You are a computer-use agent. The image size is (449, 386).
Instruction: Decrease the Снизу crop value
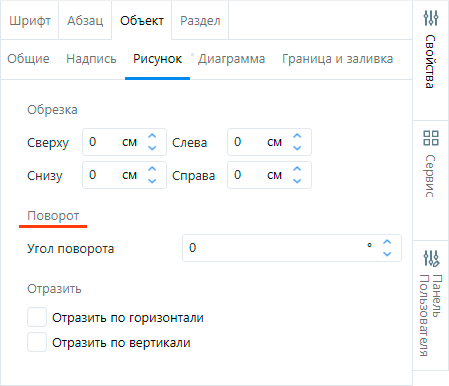pyautogui.click(x=152, y=181)
